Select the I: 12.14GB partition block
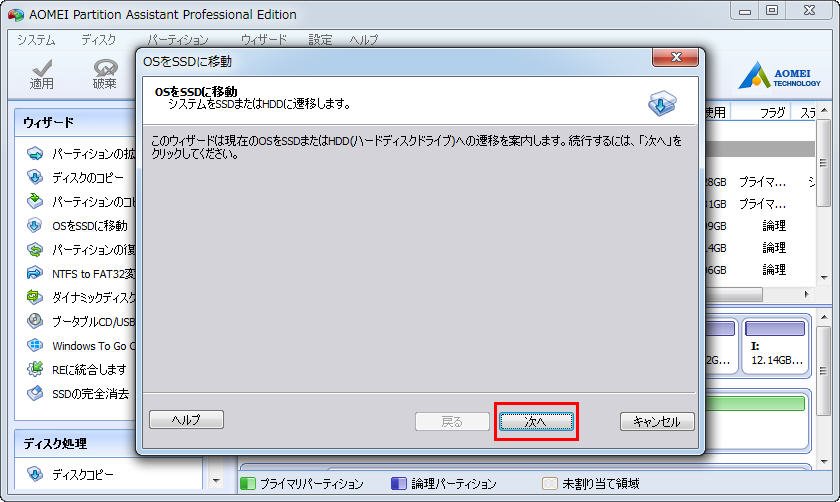The image size is (840, 502). pyautogui.click(x=775, y=345)
